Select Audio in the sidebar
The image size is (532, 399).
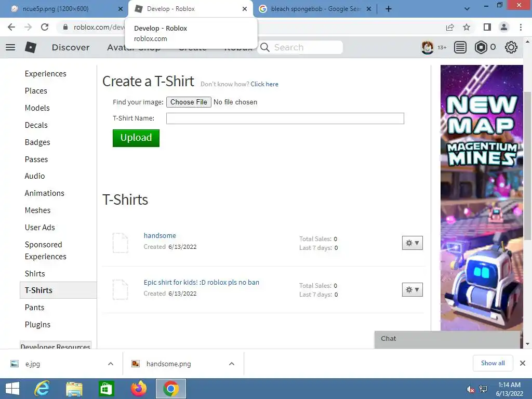click(x=35, y=176)
